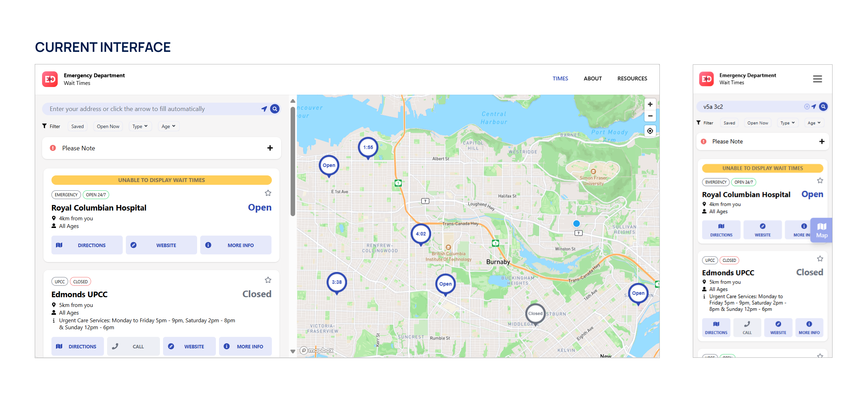Zoom out of the map with the minus icon
The height and width of the screenshot is (395, 868).
[x=650, y=116]
